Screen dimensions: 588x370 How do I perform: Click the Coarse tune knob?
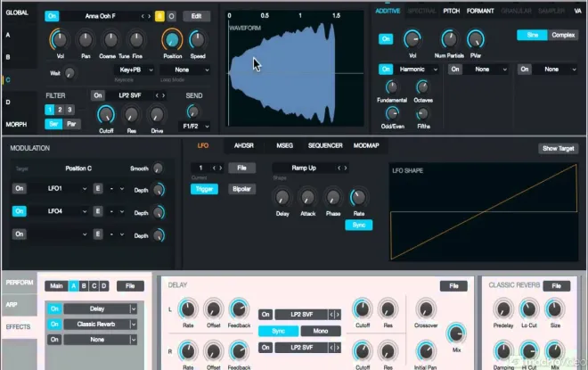point(110,39)
